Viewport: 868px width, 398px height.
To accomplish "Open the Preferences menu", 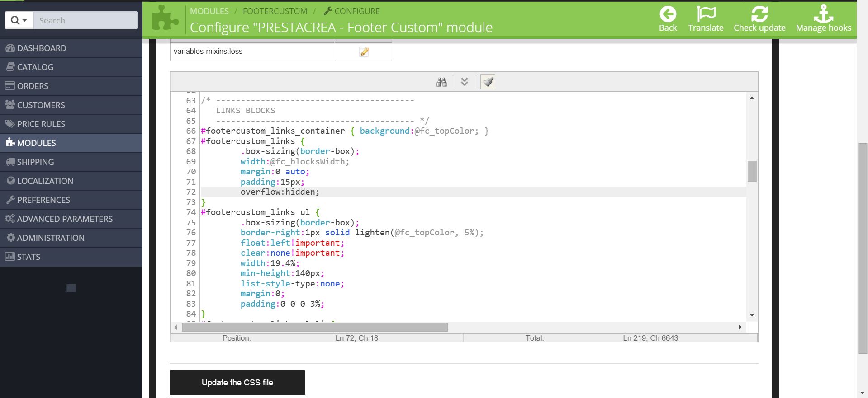I will point(71,200).
